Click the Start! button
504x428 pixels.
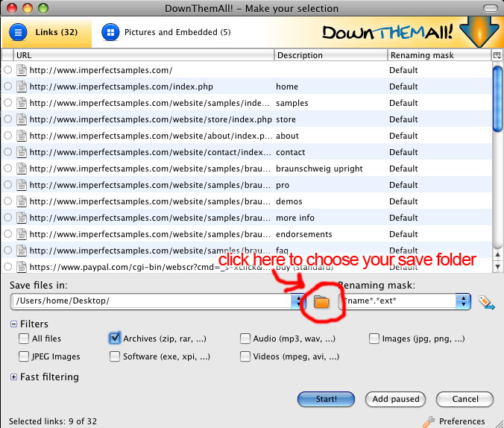click(x=327, y=399)
